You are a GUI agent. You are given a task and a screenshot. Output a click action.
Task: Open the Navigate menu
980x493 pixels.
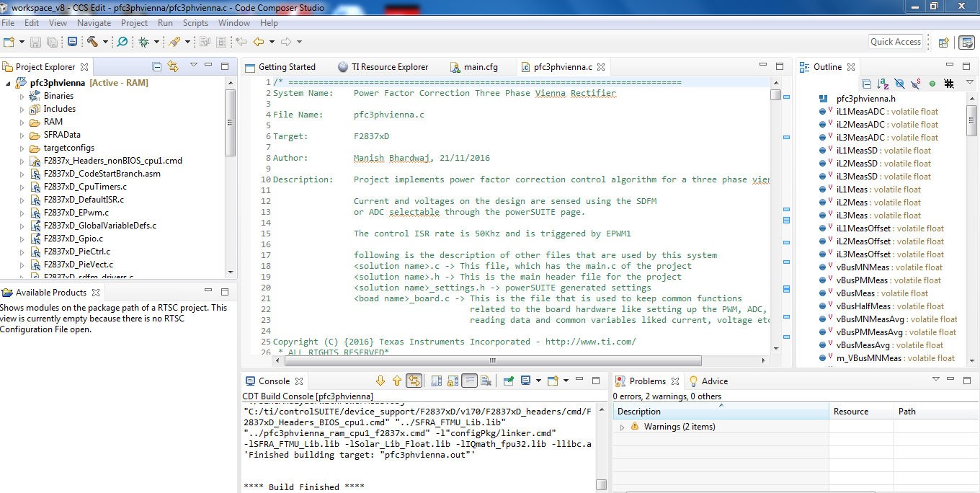point(94,23)
